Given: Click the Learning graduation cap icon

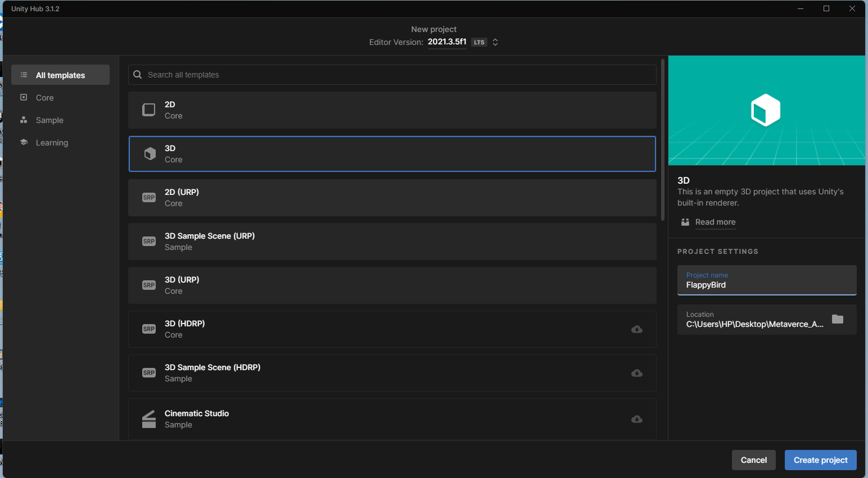Looking at the screenshot, I should point(24,142).
